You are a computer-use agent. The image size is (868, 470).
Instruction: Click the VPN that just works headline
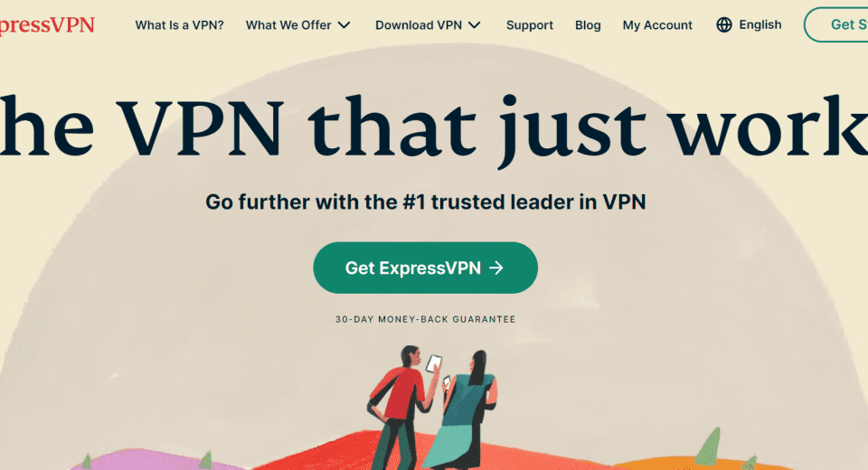(434, 127)
